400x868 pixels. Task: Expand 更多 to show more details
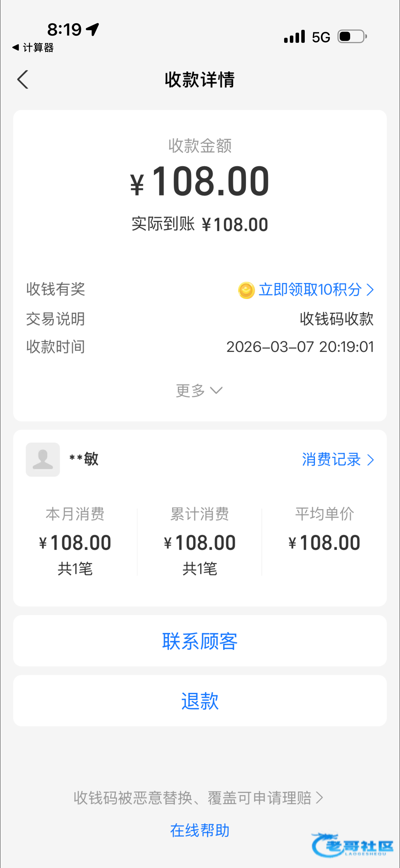tap(199, 391)
